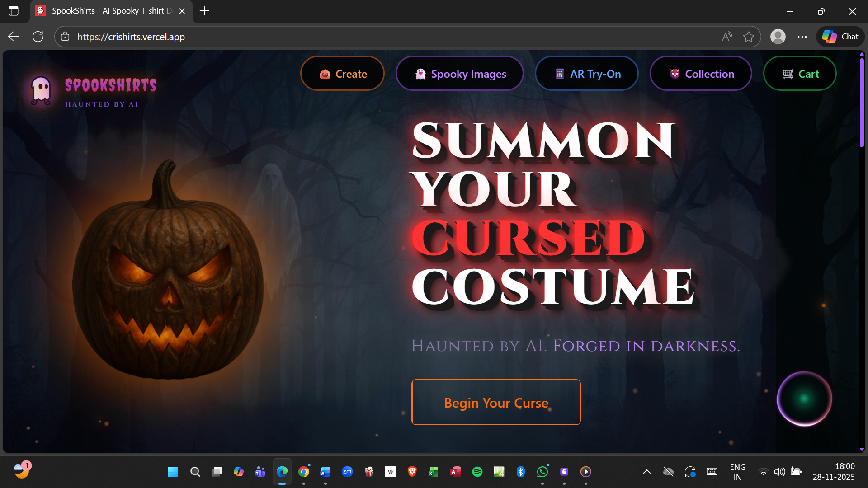Add page to favorites star icon
Image resolution: width=868 pixels, height=488 pixels.
[x=749, y=37]
